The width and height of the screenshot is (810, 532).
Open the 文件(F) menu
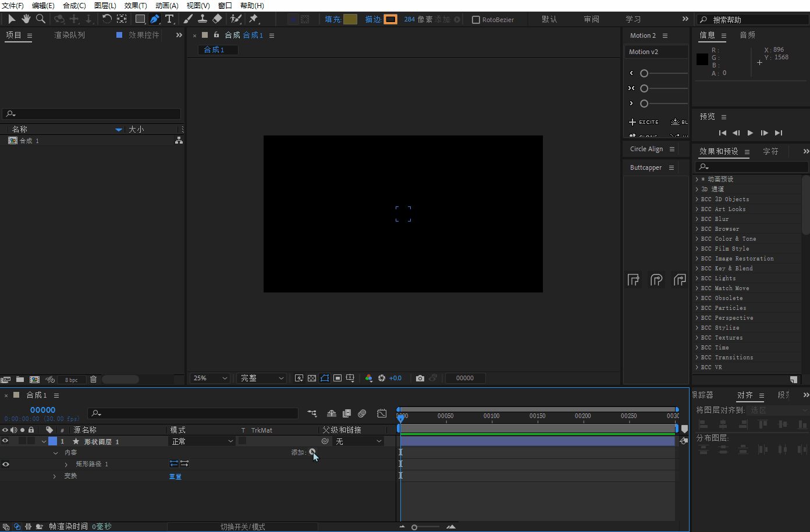tap(13, 5)
